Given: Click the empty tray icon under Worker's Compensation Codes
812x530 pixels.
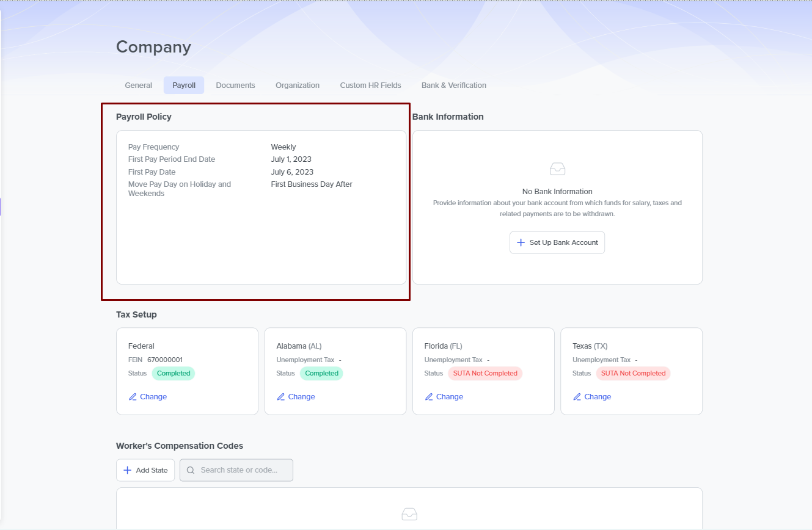Looking at the screenshot, I should tap(409, 514).
